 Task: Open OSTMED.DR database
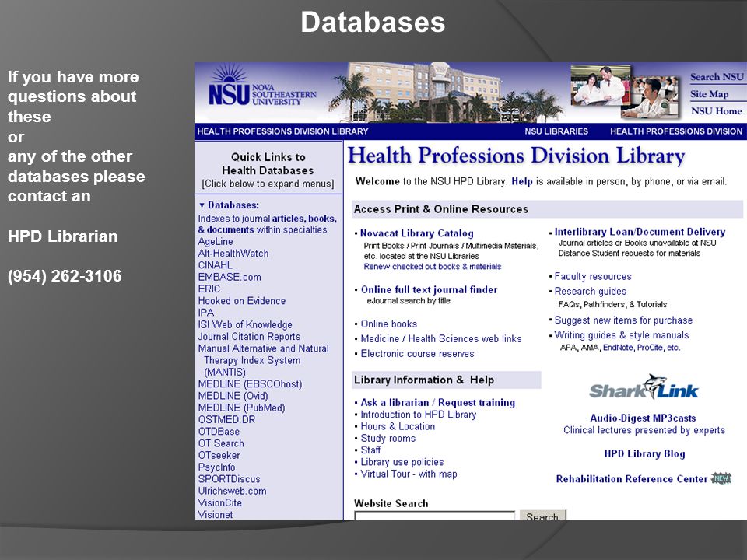tap(226, 419)
